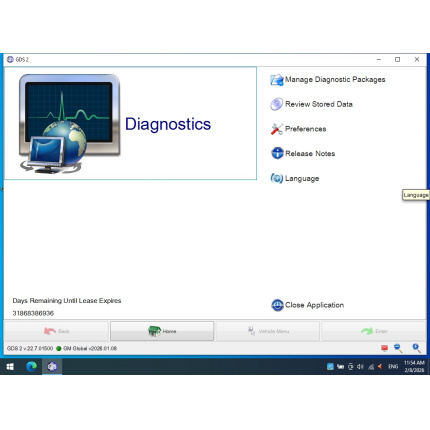This screenshot has height=430, width=430.
Task: Click the zoom in magnifier icon
Action: [416, 348]
